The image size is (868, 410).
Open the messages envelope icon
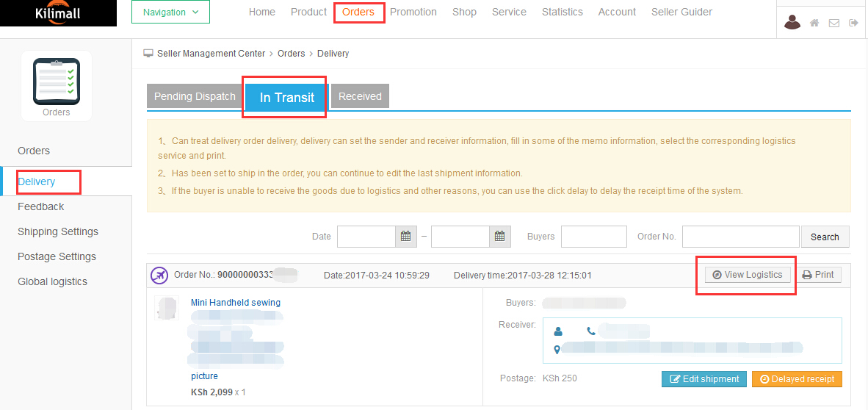833,24
